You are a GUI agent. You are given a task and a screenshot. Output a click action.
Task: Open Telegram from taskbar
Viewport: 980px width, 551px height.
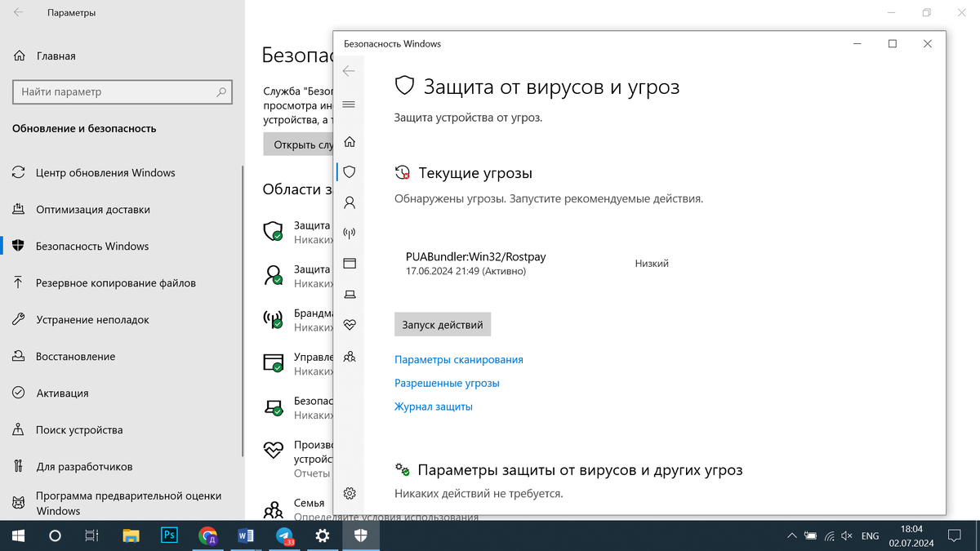284,535
